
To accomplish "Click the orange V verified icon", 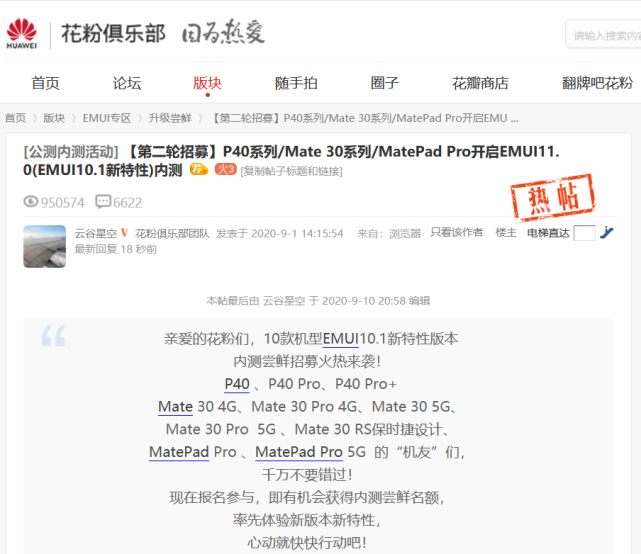I will tap(125, 233).
